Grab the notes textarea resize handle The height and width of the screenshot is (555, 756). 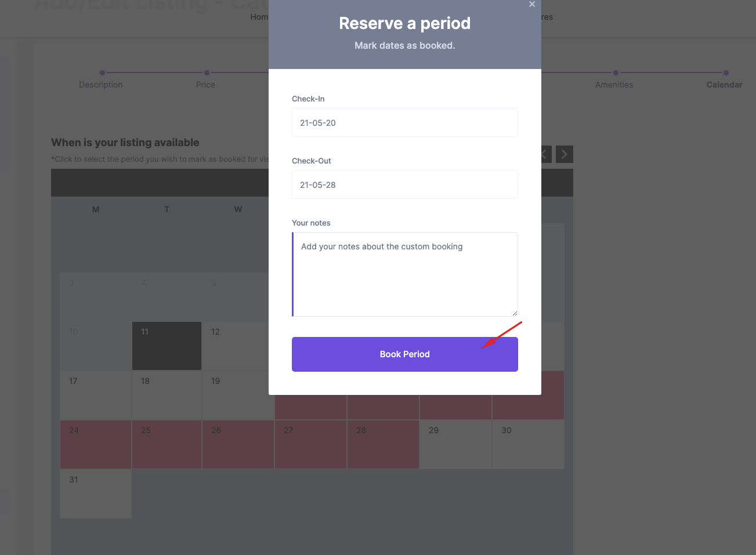coord(515,313)
